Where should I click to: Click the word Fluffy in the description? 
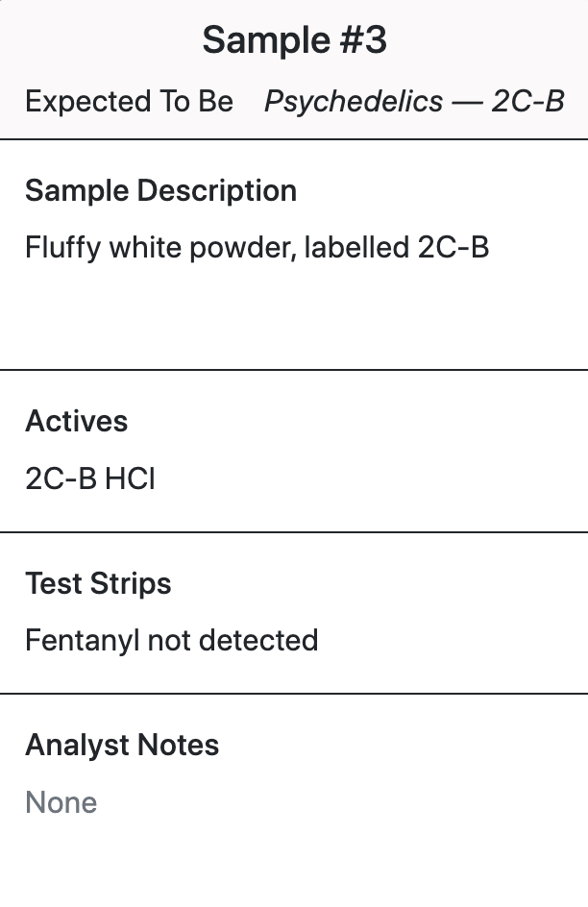pyautogui.click(x=63, y=248)
